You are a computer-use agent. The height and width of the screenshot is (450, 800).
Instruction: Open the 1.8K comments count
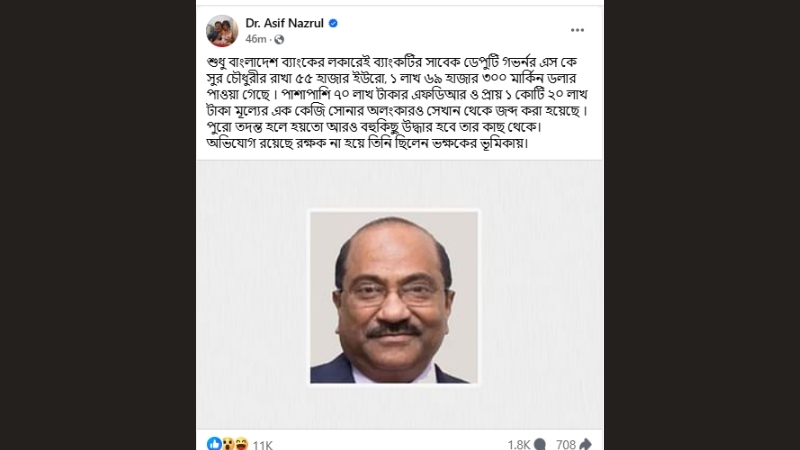coord(519,445)
